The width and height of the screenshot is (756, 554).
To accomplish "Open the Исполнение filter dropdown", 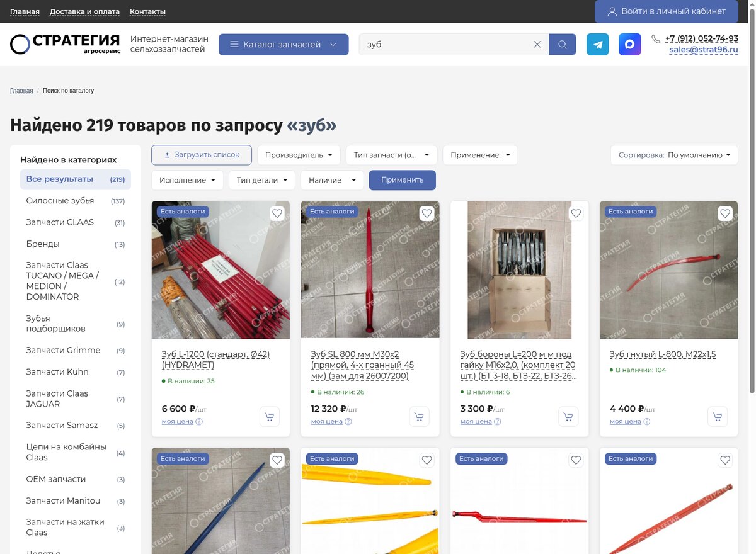I will coord(187,180).
